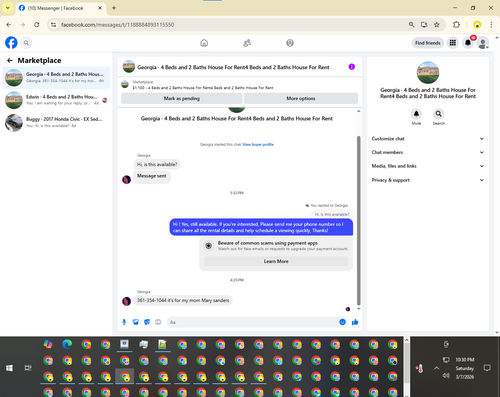Screen dimensions: 500x397
Task: Select the Messenger Facebook browser tab
Action: pos(61,8)
